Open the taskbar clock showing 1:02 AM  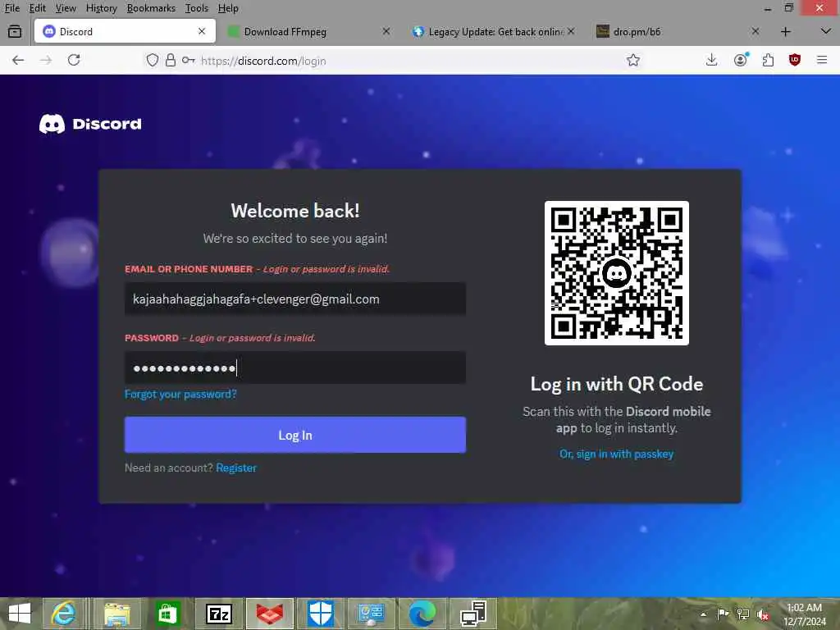tap(804, 614)
